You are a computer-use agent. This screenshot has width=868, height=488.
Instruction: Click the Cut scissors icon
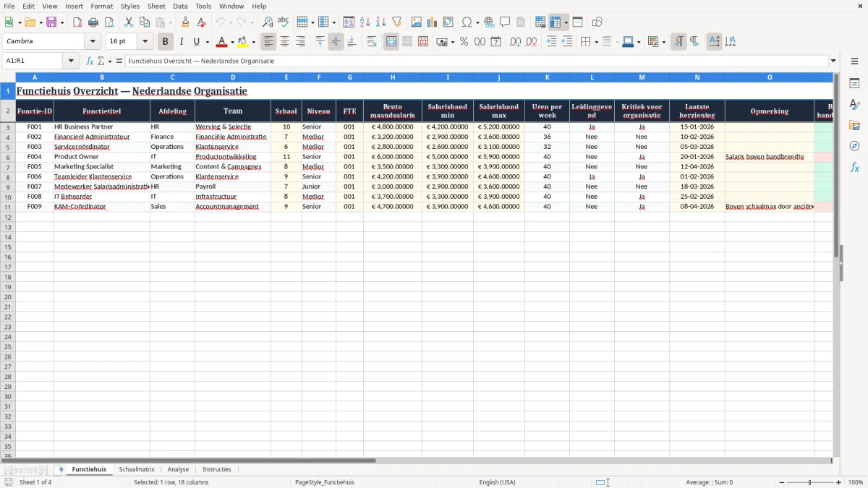tap(129, 22)
